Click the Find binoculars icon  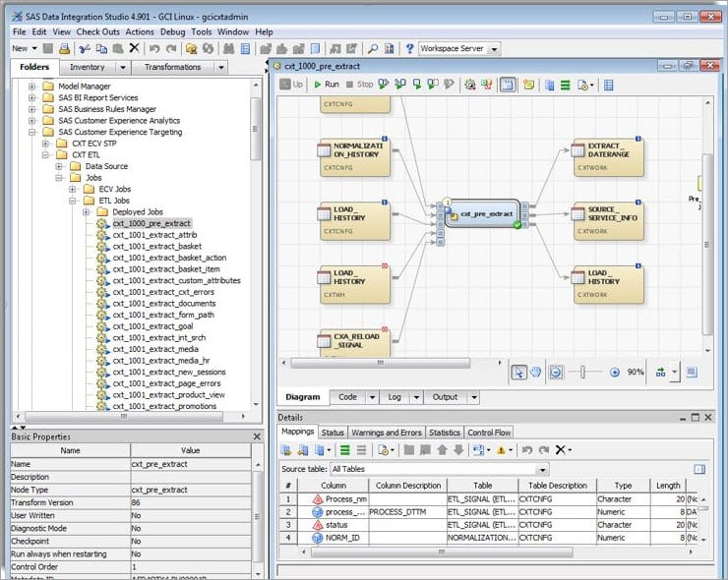click(229, 48)
